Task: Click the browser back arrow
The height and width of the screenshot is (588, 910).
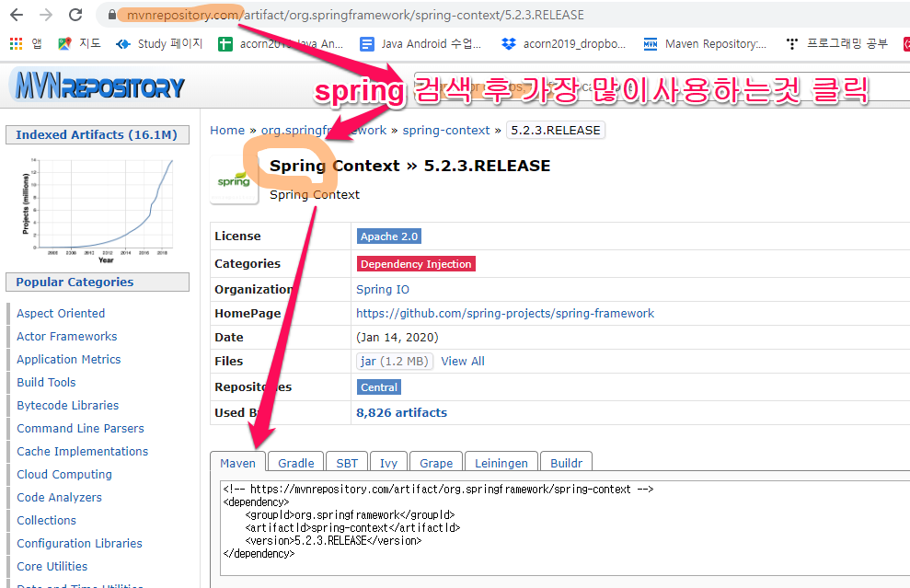Action: tap(17, 15)
